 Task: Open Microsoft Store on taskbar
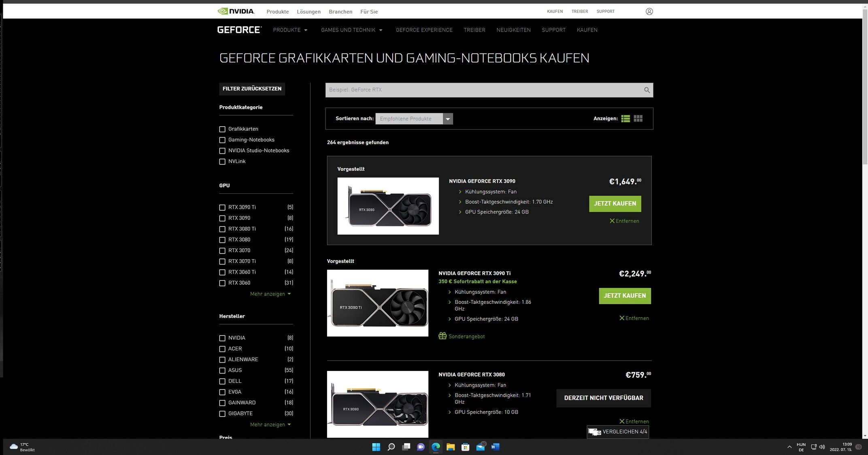466,447
